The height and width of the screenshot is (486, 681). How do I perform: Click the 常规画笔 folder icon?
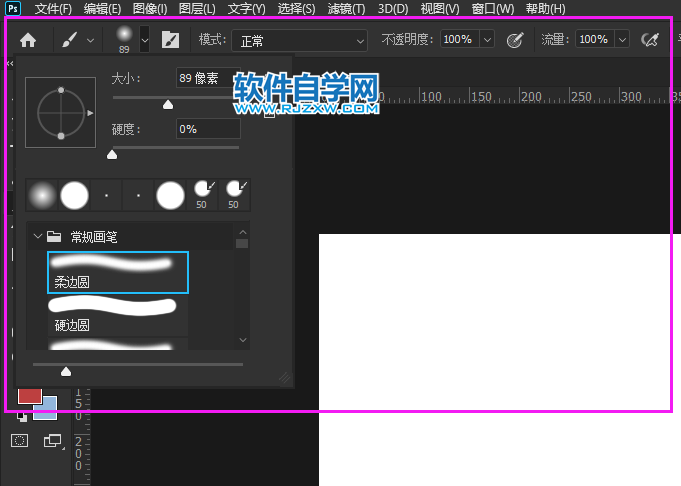pyautogui.click(x=54, y=236)
